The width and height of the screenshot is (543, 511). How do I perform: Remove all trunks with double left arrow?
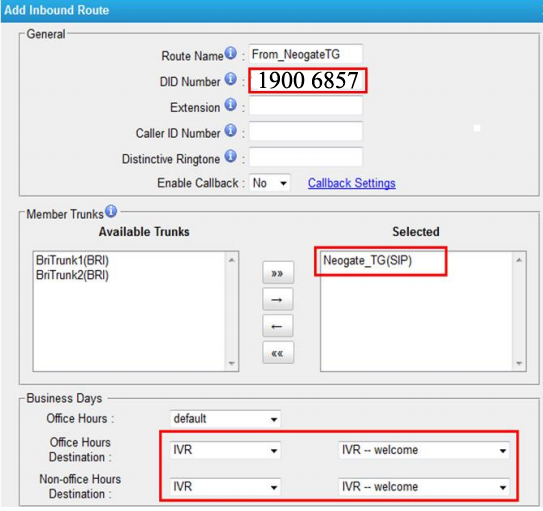pyautogui.click(x=278, y=353)
